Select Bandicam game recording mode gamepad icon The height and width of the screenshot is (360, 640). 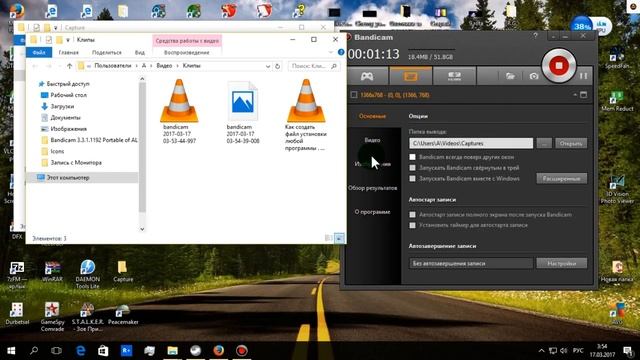click(367, 76)
